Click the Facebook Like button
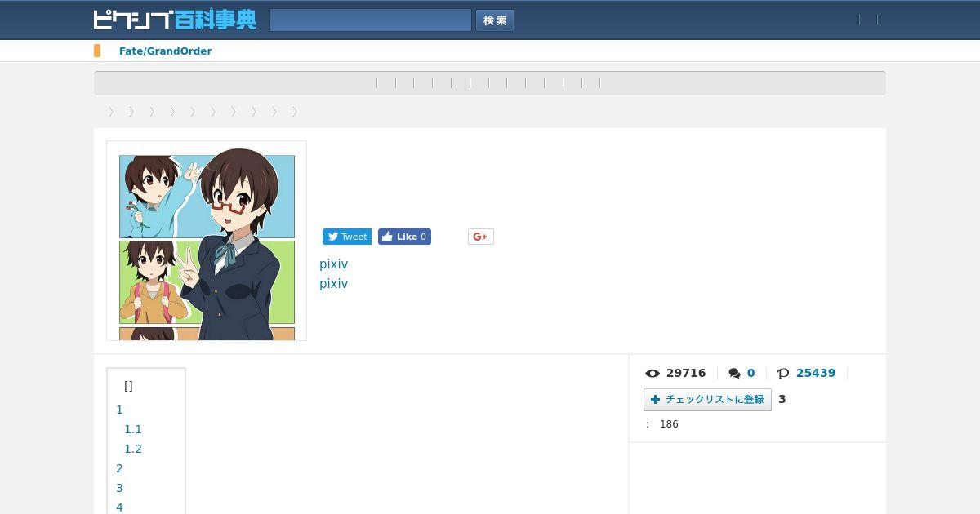 coord(404,237)
